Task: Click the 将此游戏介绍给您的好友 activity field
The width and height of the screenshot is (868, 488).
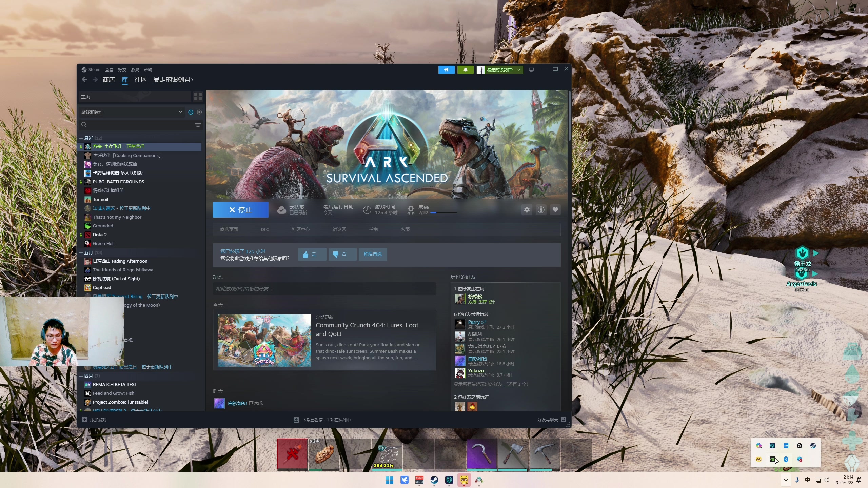Action: pyautogui.click(x=324, y=289)
